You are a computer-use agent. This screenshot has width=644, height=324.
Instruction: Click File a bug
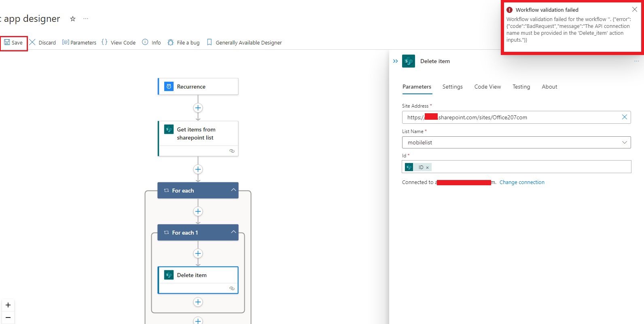click(184, 42)
